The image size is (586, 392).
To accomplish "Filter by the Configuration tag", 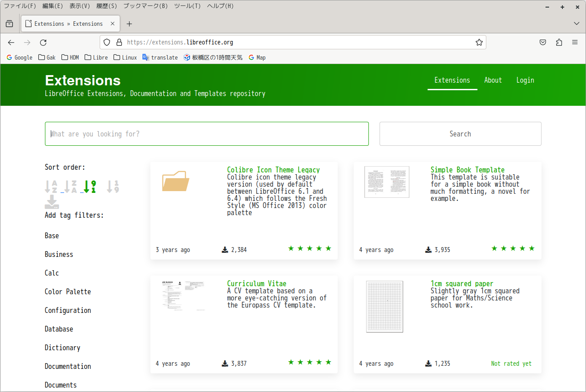I will (x=68, y=311).
